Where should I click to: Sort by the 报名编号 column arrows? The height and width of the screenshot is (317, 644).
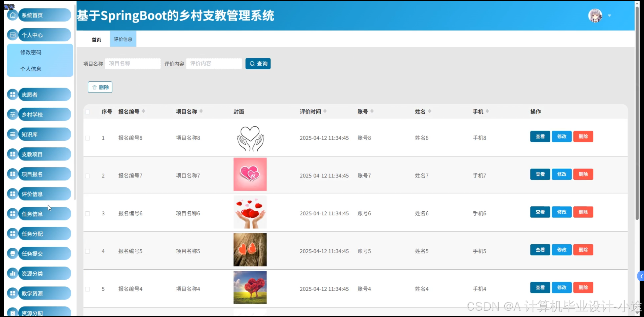point(143,111)
